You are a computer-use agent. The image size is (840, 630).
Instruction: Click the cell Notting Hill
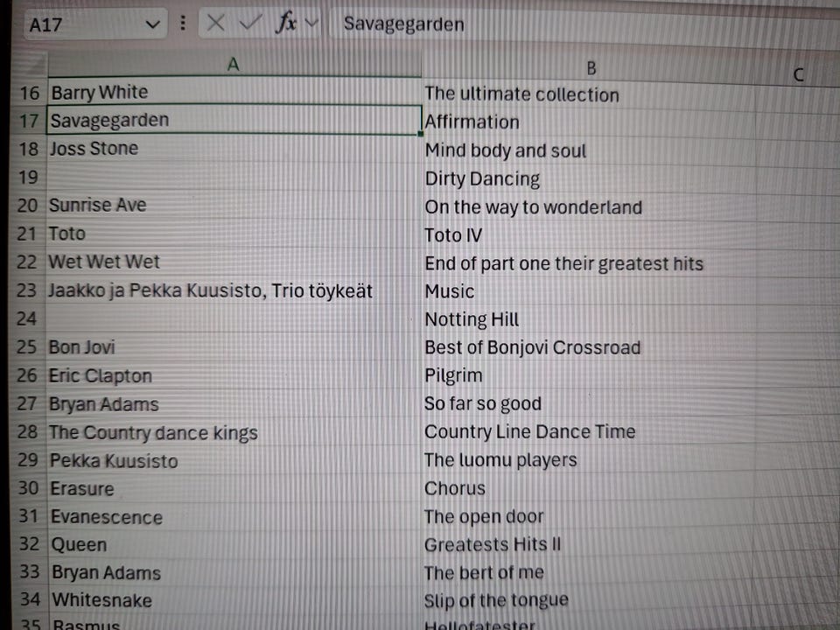589,320
